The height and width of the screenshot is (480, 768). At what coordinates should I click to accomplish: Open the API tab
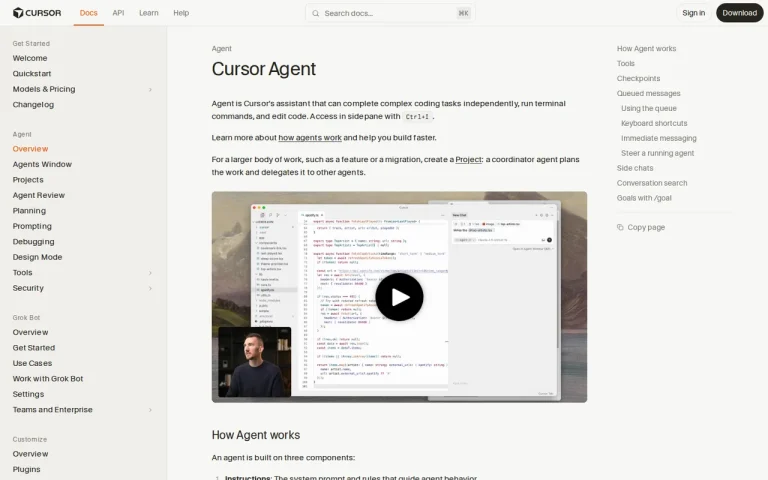pyautogui.click(x=118, y=13)
